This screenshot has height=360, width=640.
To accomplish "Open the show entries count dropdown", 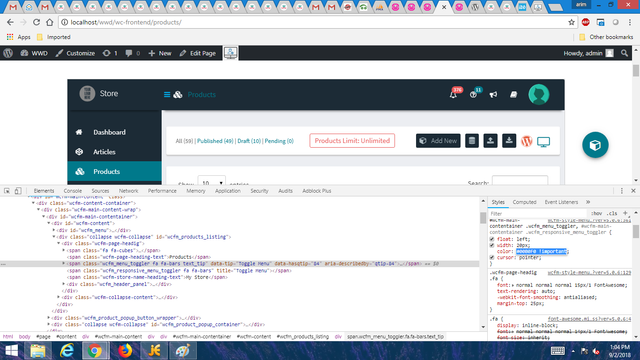I will tap(211, 182).
